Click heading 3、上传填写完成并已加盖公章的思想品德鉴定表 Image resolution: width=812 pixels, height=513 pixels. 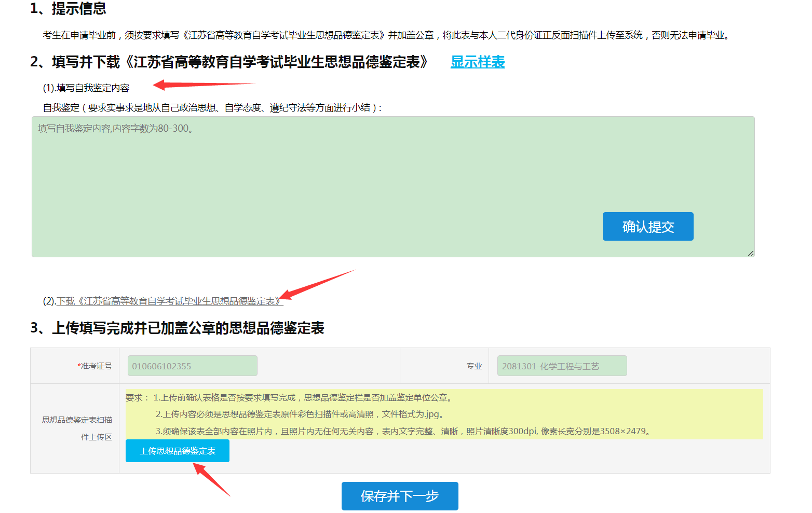tap(177, 328)
